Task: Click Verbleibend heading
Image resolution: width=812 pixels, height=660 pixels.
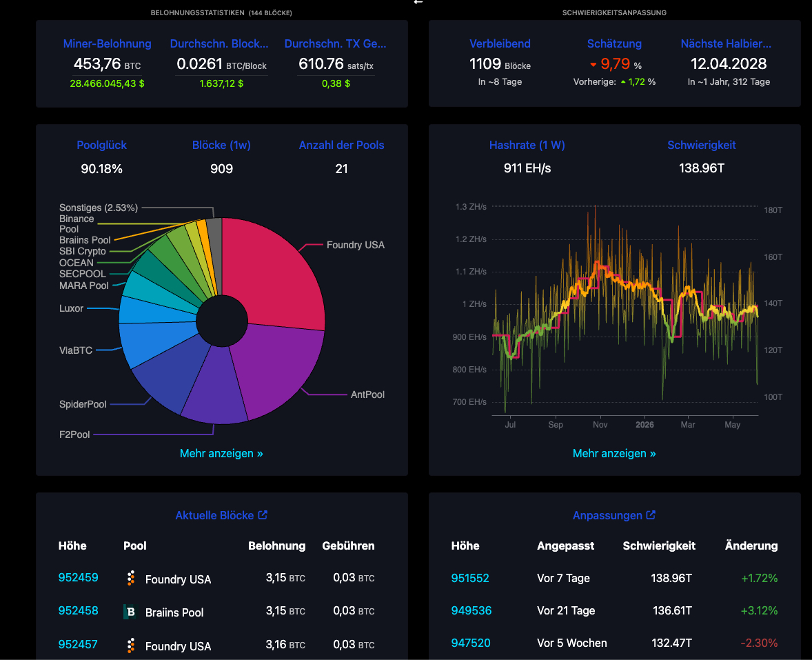Action: (500, 44)
